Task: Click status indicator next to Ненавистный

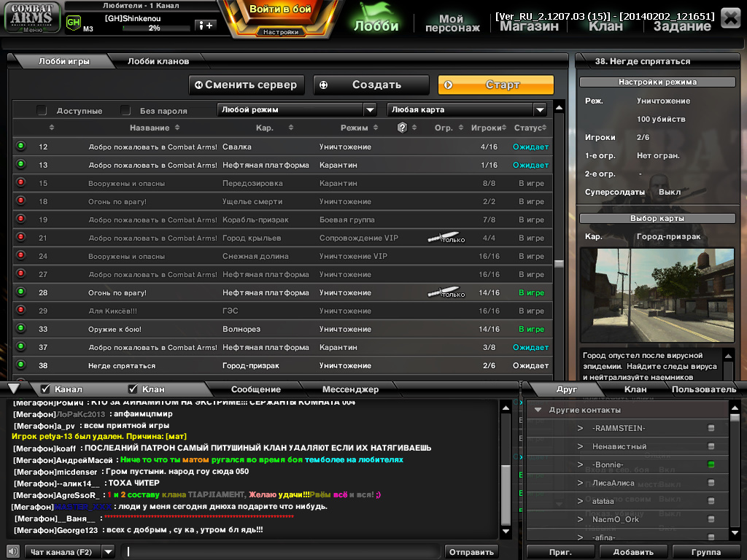Action: pyautogui.click(x=711, y=446)
